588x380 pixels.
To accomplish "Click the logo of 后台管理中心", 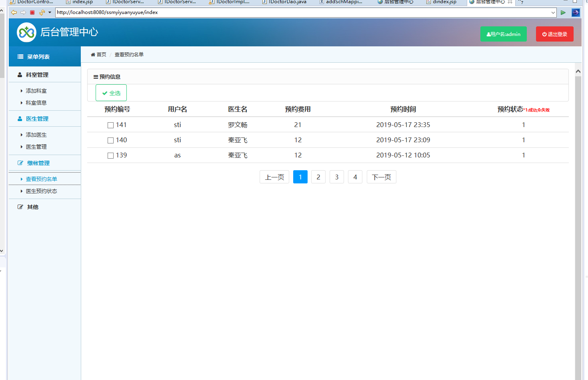I will pos(26,32).
